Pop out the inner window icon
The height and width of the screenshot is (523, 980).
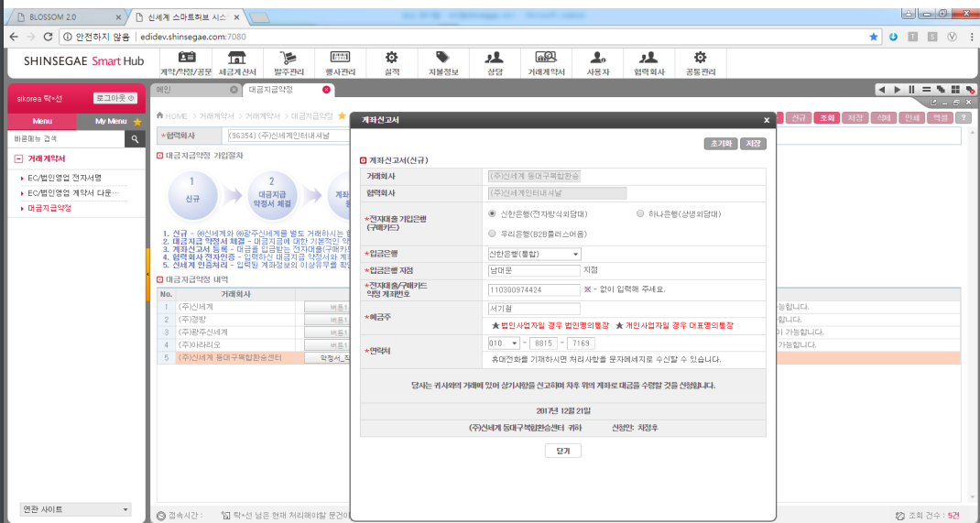933,103
